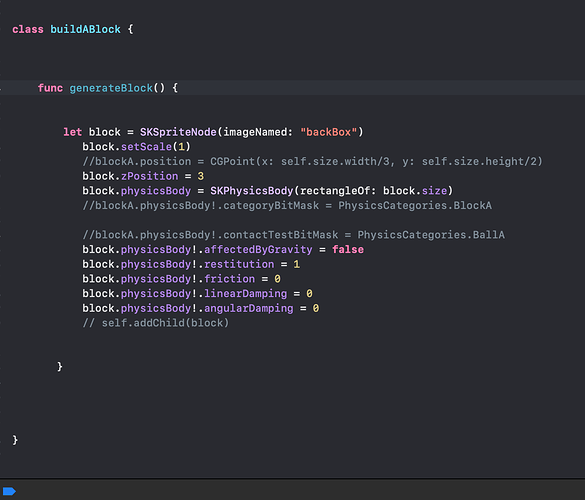Toggle the blue breakpoints arrow icon
Viewport: 585px width, 500px height.
click(9, 491)
